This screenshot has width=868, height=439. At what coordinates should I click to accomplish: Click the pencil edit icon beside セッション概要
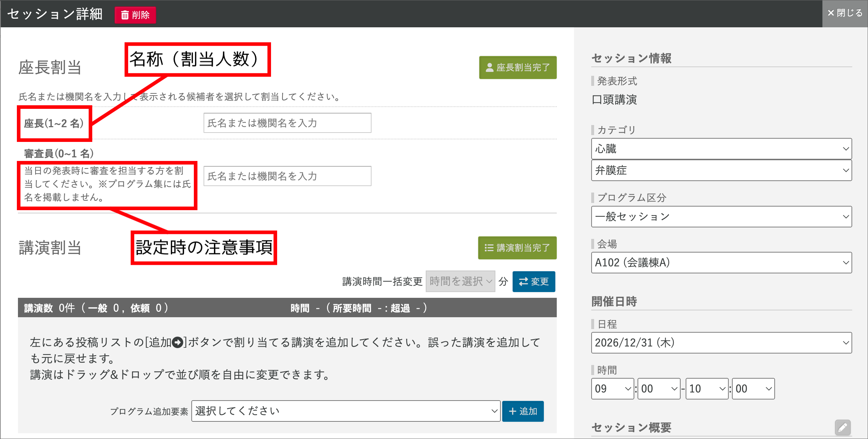[842, 427]
